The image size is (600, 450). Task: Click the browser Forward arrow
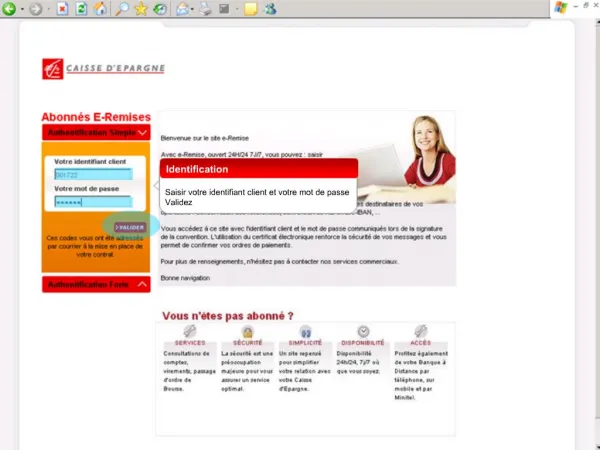(36, 9)
